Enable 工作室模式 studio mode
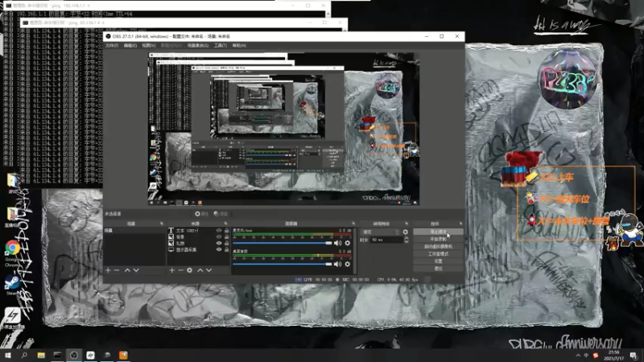The width and height of the screenshot is (644, 362). coord(438,254)
